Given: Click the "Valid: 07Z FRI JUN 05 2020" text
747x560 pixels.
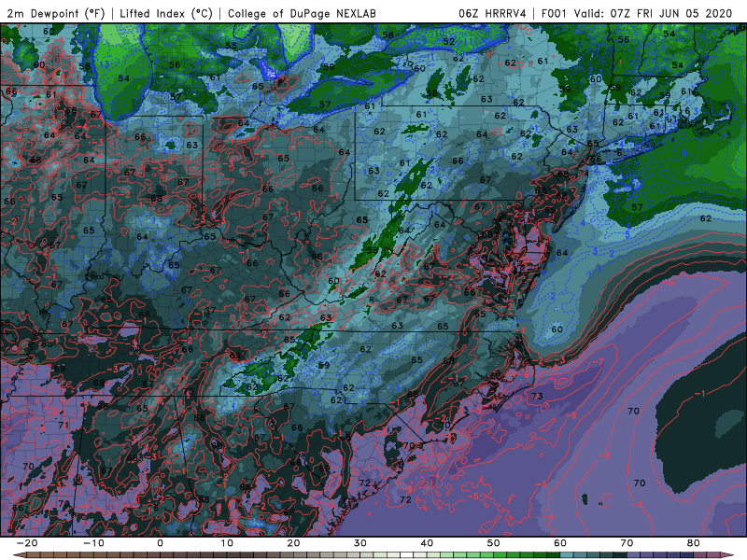Looking at the screenshot, I should [653, 13].
